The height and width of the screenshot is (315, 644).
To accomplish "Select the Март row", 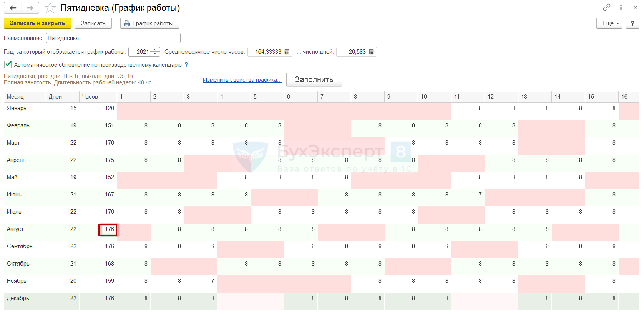I will point(321,146).
